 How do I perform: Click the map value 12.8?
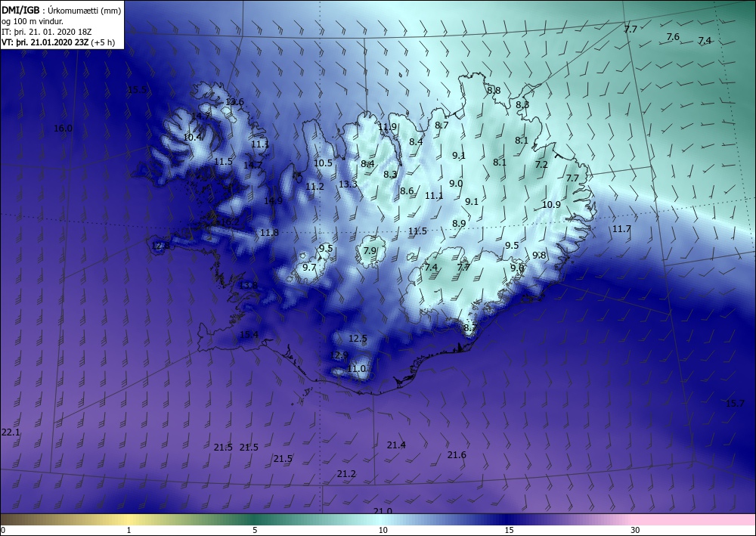[160, 246]
